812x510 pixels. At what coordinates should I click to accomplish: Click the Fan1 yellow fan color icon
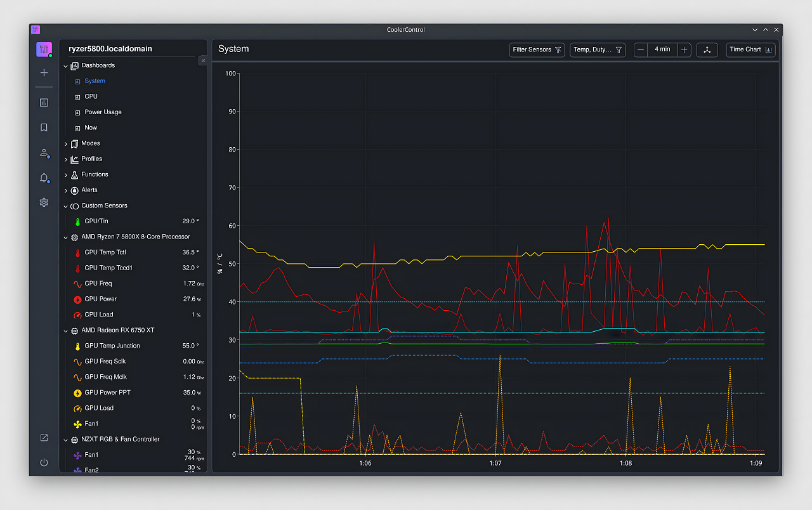coord(77,424)
